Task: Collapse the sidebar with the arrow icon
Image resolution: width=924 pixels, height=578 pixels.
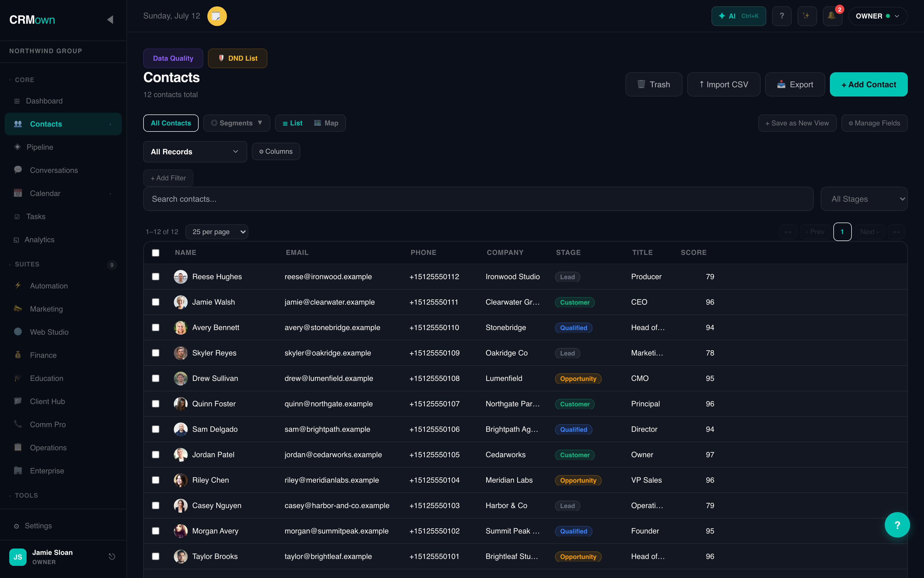Action: (110, 19)
